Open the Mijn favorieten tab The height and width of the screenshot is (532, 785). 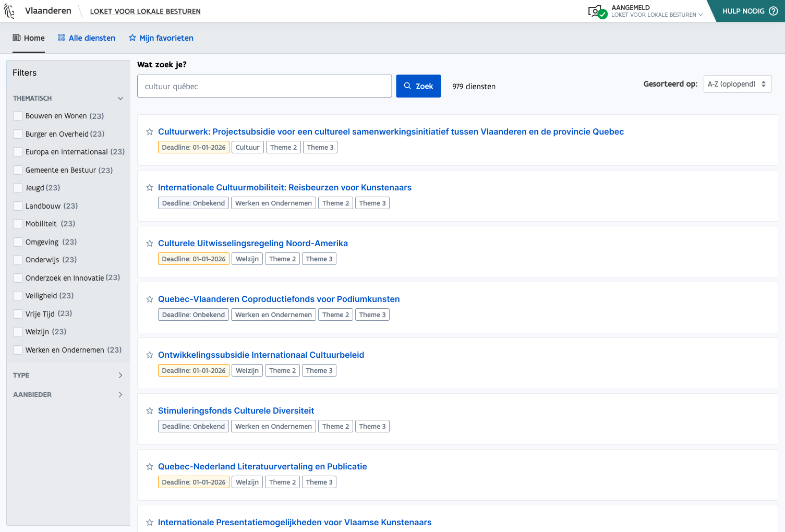coord(161,38)
